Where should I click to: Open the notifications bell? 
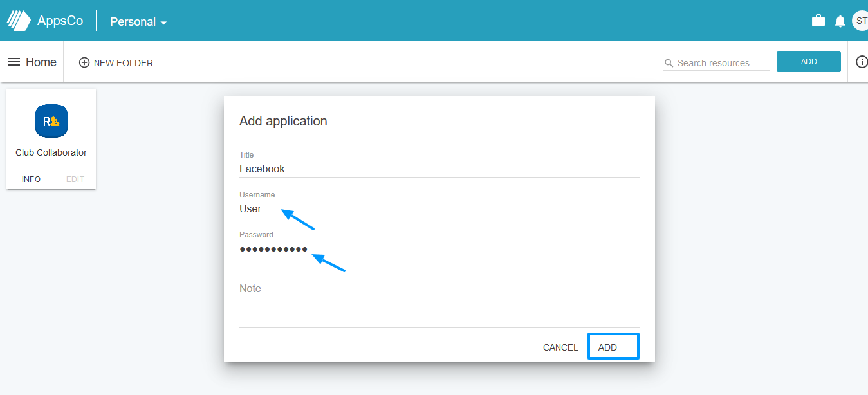[840, 21]
